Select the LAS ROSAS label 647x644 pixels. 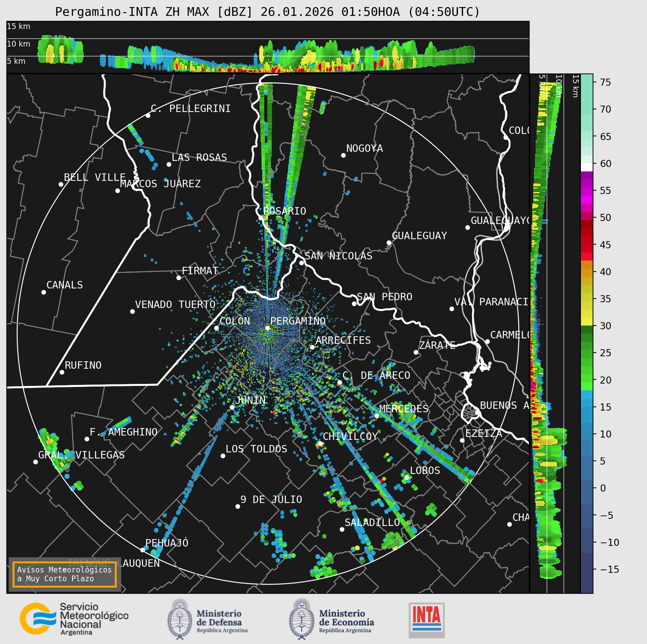tap(199, 157)
